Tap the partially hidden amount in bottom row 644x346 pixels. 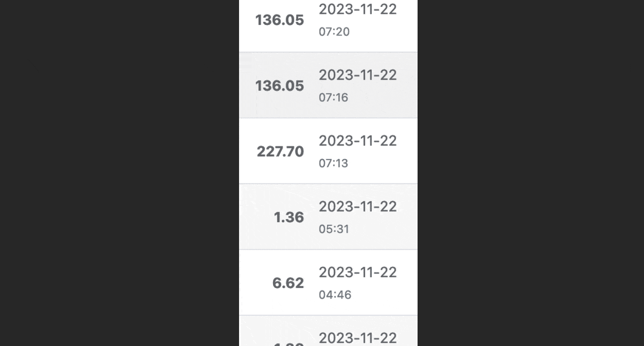click(x=289, y=344)
